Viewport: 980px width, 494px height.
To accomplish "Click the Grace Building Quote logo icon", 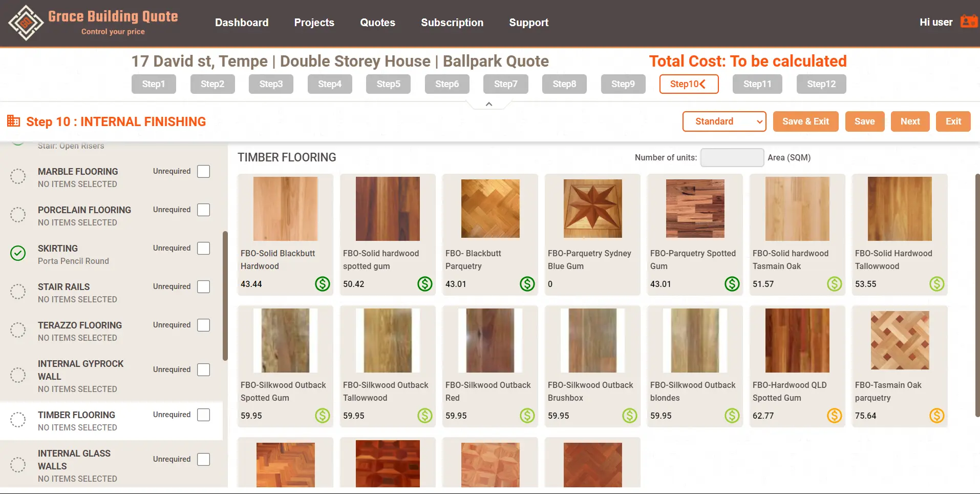I will coord(26,23).
